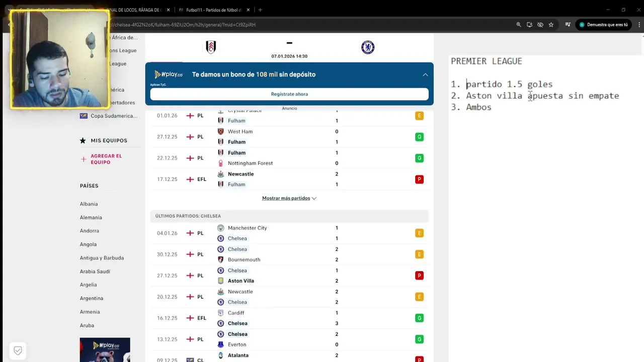Select Aruba in the countries list

pyautogui.click(x=87, y=325)
